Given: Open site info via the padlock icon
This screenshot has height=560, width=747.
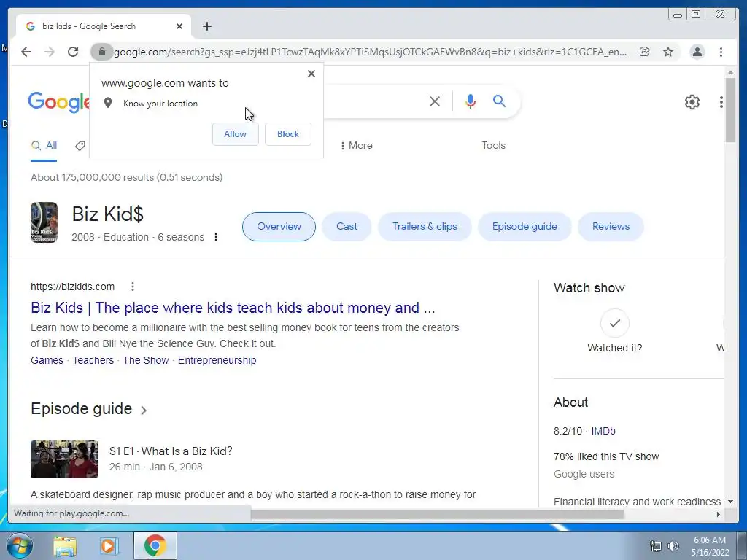Looking at the screenshot, I should 101,52.
